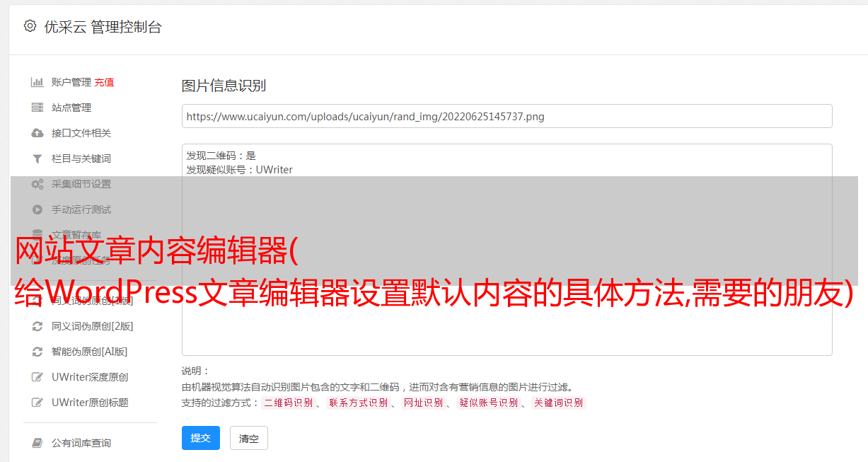The image size is (868, 462).
Task: Click the book icon for 公有词库查询
Action: tap(37, 443)
